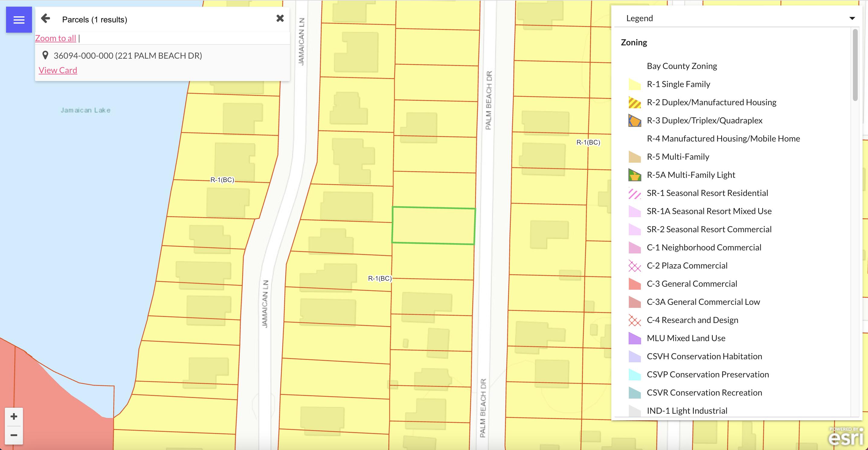The width and height of the screenshot is (868, 450).
Task: Click the legend panel scrollbar
Action: point(855,65)
